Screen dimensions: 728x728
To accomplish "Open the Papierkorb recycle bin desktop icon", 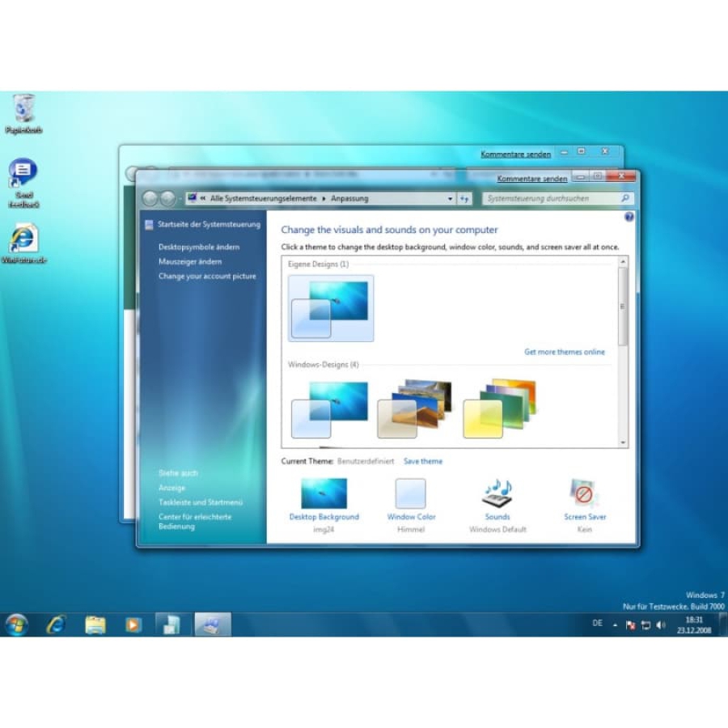I will pos(23,114).
